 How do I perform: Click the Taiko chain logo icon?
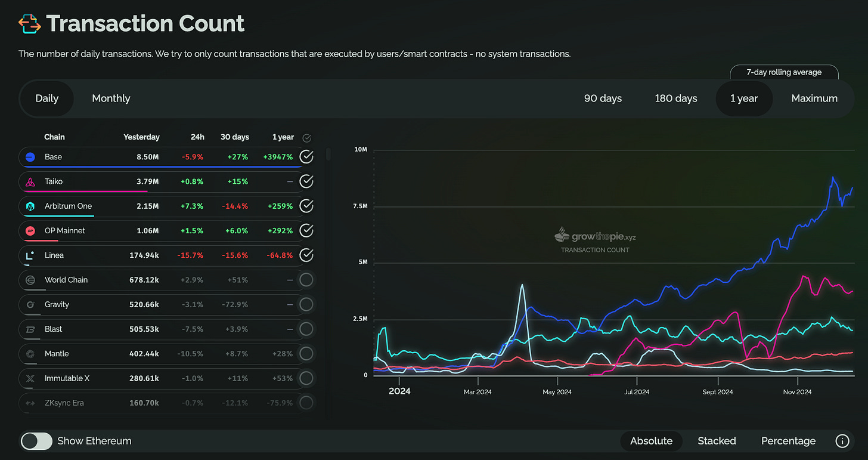click(30, 181)
